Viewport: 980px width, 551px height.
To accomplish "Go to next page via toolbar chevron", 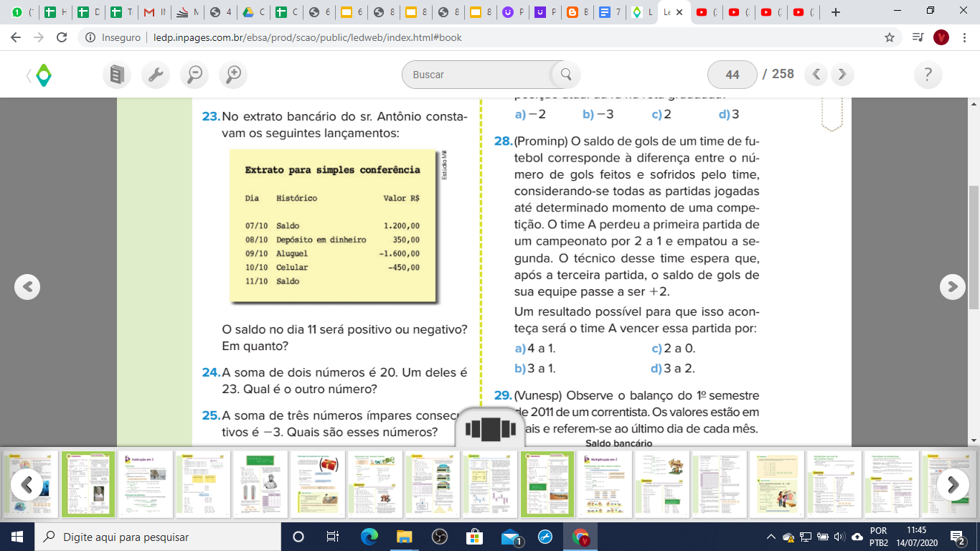I will (x=842, y=74).
